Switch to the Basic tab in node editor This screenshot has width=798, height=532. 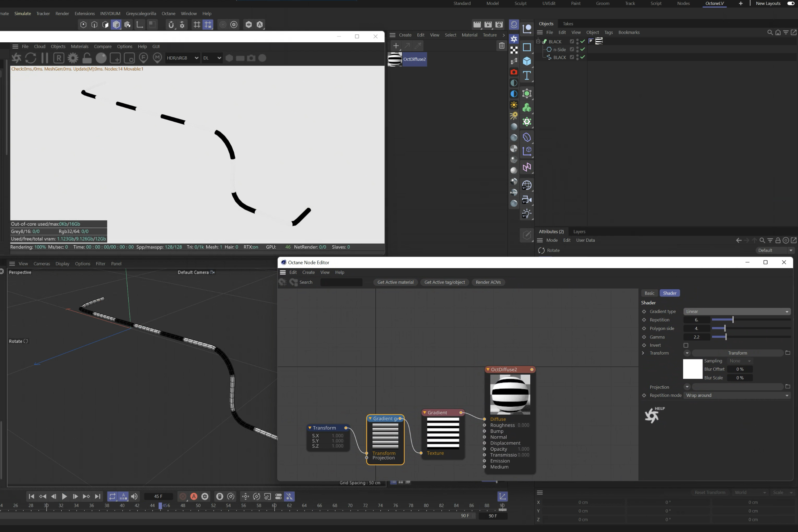[x=649, y=293]
